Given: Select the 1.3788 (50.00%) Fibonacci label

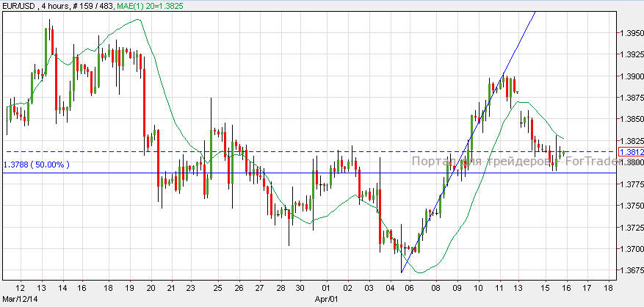Looking at the screenshot, I should [x=37, y=165].
